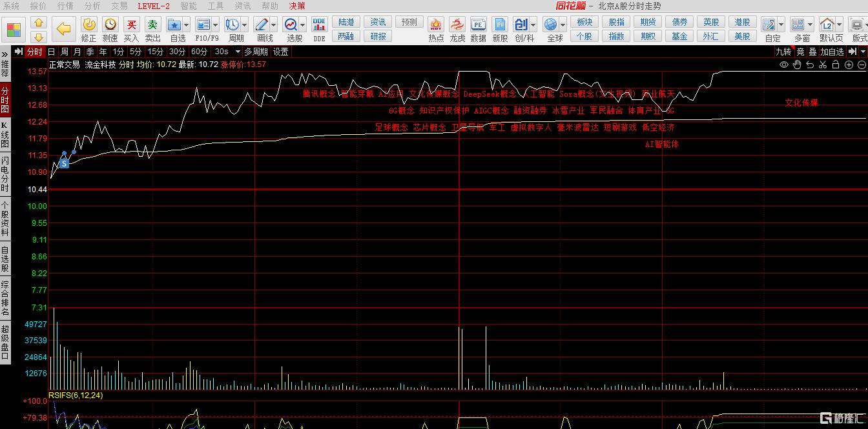The height and width of the screenshot is (429, 868).
Task: Click the 版式 layout monitor icon
Action: [x=857, y=25]
